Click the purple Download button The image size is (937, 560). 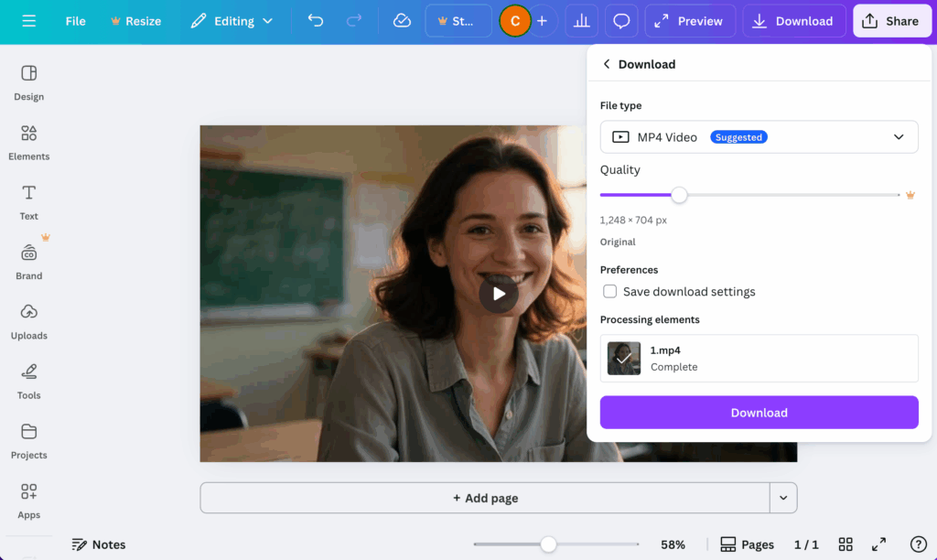point(759,413)
